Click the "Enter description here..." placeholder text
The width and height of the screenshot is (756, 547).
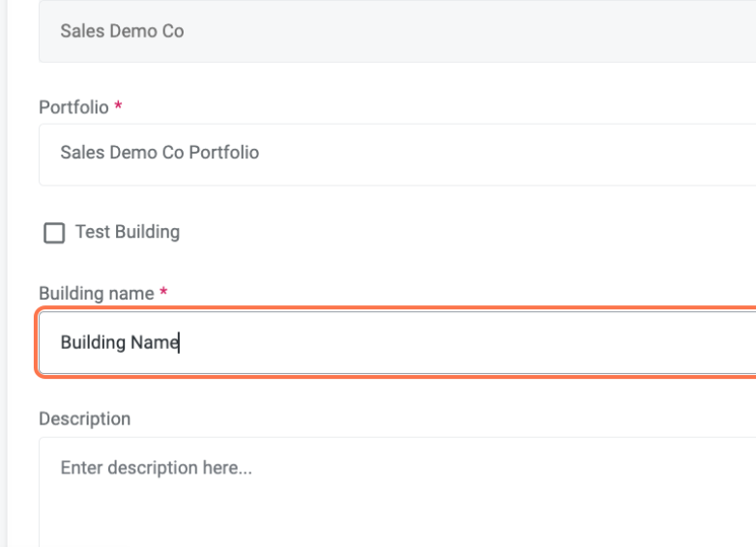[156, 468]
